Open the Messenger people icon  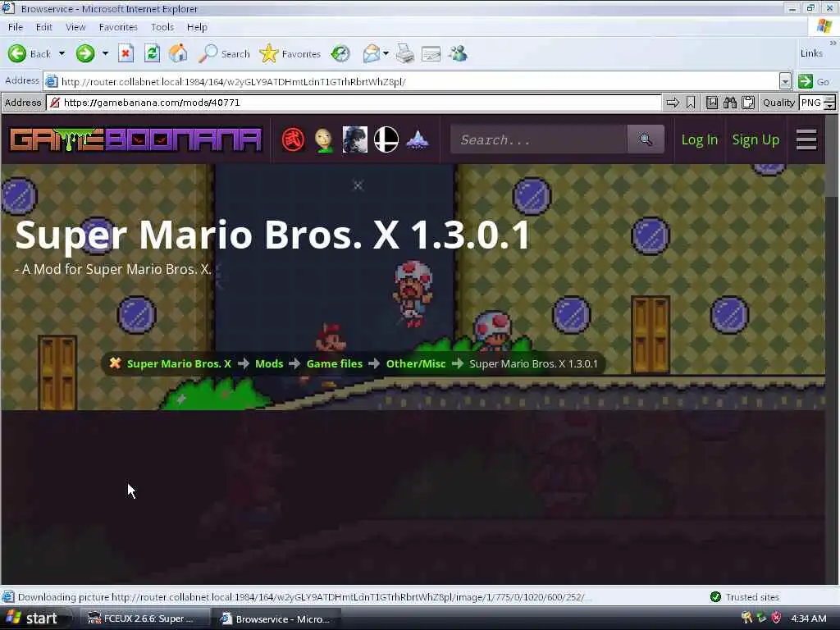[459, 53]
